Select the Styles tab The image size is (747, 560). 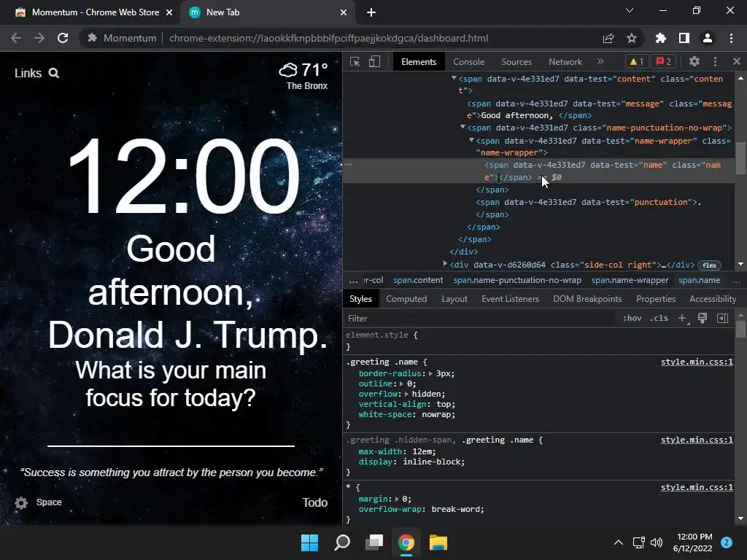click(x=360, y=299)
